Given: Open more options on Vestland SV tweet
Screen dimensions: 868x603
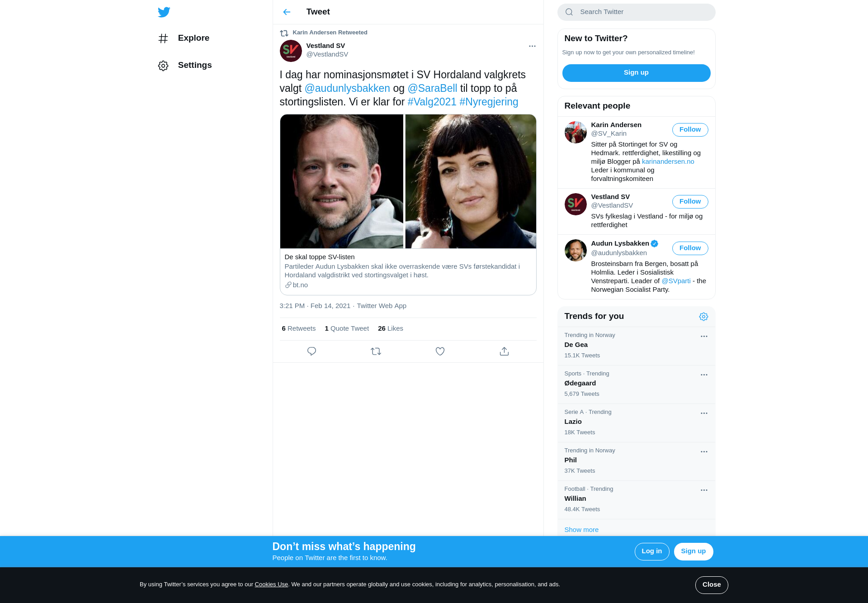Looking at the screenshot, I should pos(532,46).
